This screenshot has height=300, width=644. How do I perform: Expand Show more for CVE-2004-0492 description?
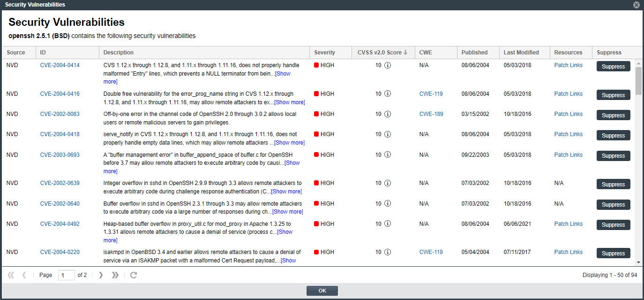coord(285,232)
